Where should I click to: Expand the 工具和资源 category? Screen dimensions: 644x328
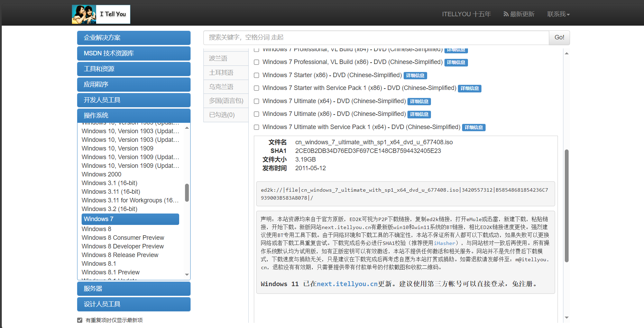pos(134,69)
